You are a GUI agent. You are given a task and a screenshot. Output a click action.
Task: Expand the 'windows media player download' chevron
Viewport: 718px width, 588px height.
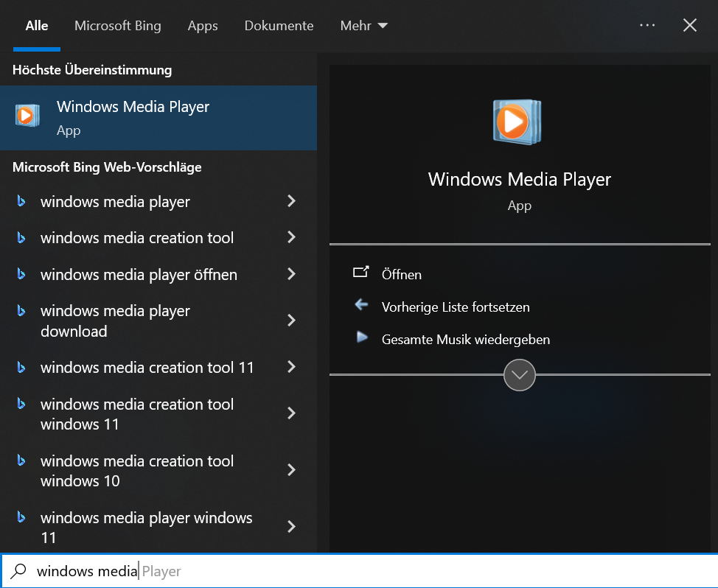click(x=291, y=321)
